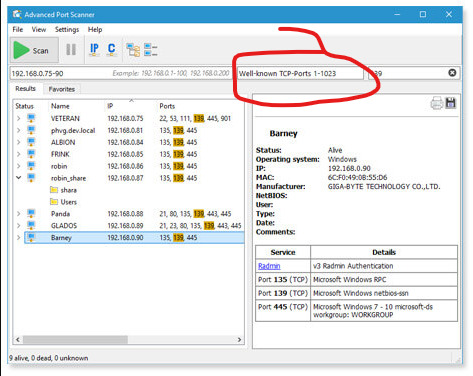Image resolution: width=473 pixels, height=376 pixels.
Task: Click the ALBION computer icon
Action: 31,142
